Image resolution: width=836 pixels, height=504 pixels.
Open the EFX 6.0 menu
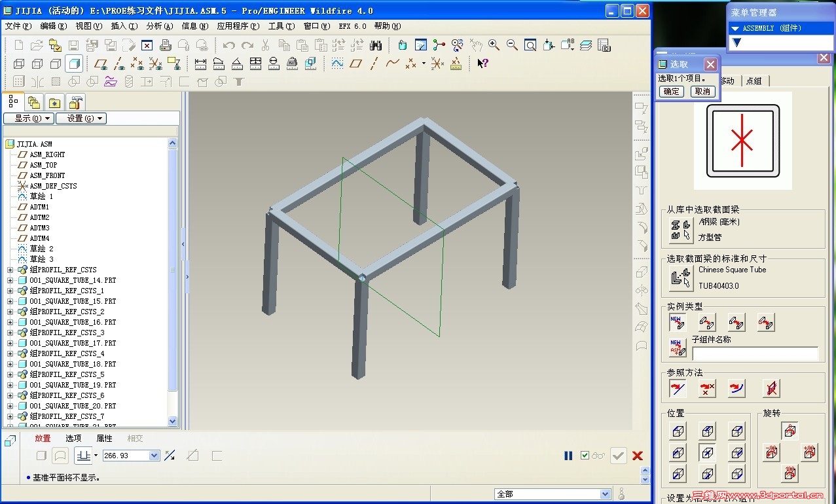[352, 26]
